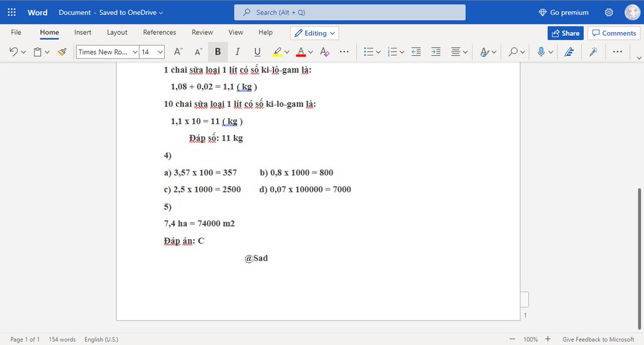Toggle Bold formatting
This screenshot has height=345, width=644.
[218, 52]
